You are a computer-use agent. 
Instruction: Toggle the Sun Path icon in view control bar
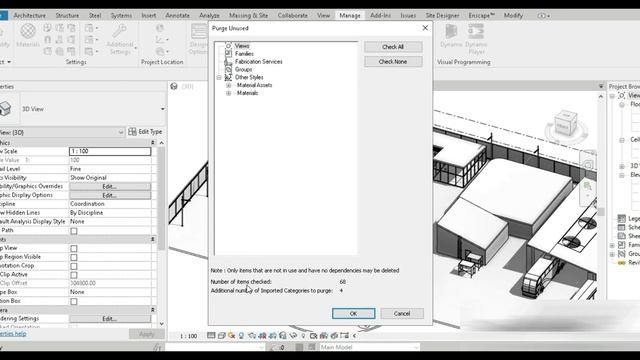point(231,336)
